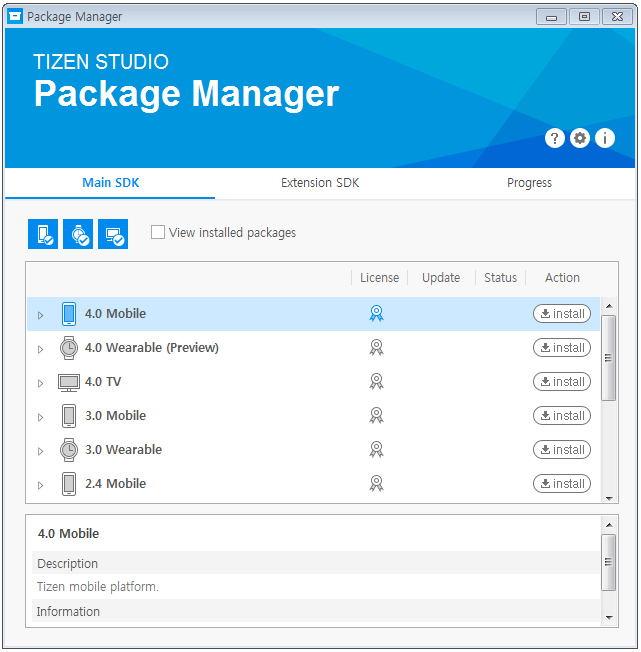Click the 3.0 Wearable watch icon
This screenshot has height=652, width=641.
pyautogui.click(x=69, y=450)
